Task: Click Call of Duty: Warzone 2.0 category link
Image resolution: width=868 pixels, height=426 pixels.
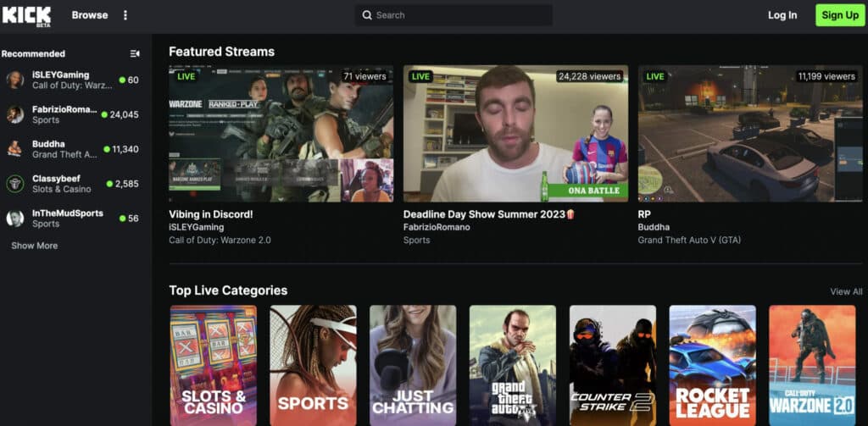Action: pyautogui.click(x=220, y=241)
